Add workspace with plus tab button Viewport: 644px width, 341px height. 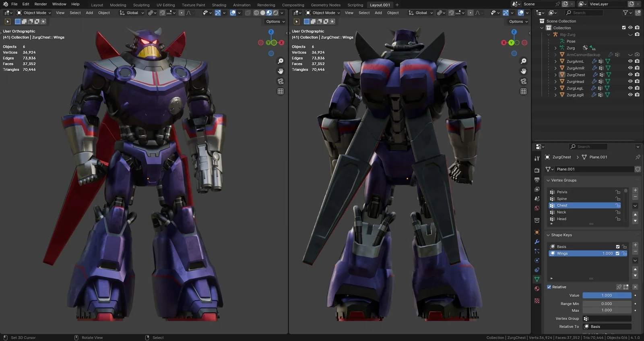click(397, 5)
